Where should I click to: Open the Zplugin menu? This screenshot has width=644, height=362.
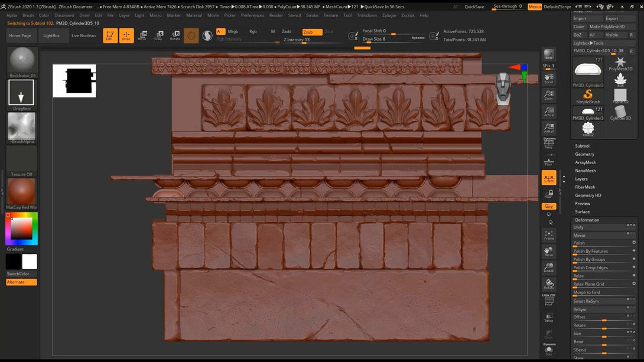(x=389, y=15)
